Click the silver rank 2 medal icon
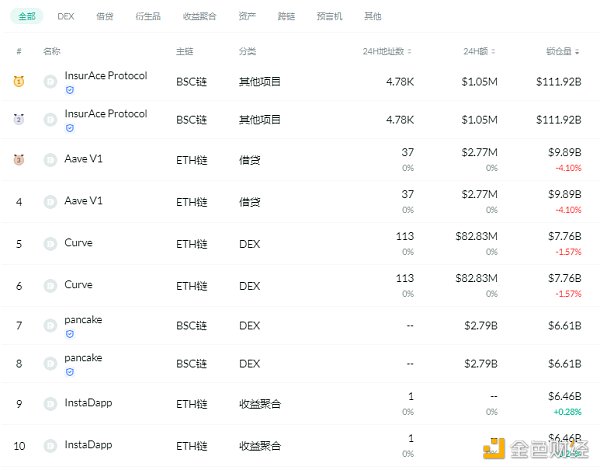 click(x=19, y=119)
